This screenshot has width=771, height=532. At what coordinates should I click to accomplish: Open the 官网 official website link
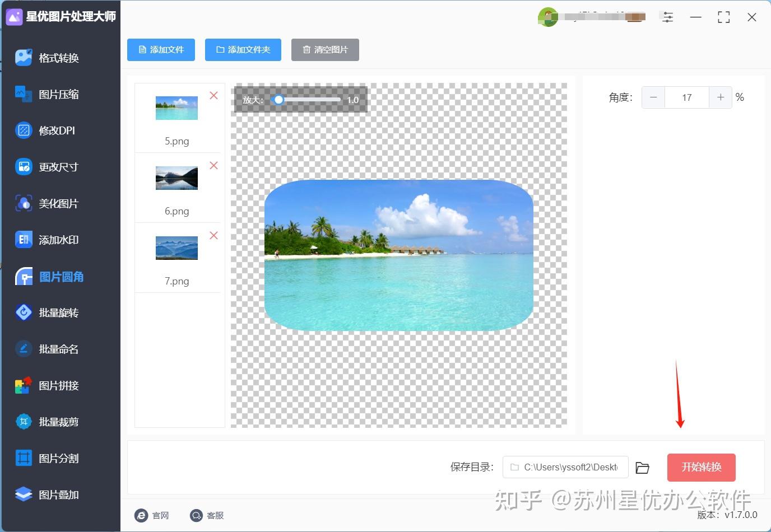point(152,515)
